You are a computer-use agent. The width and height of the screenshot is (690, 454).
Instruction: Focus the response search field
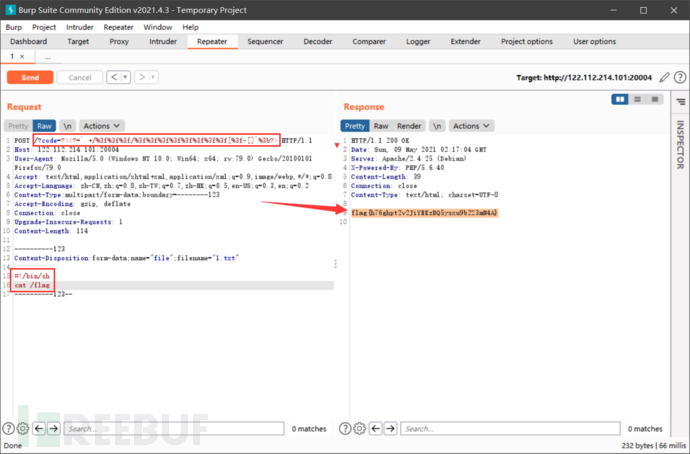click(510, 428)
